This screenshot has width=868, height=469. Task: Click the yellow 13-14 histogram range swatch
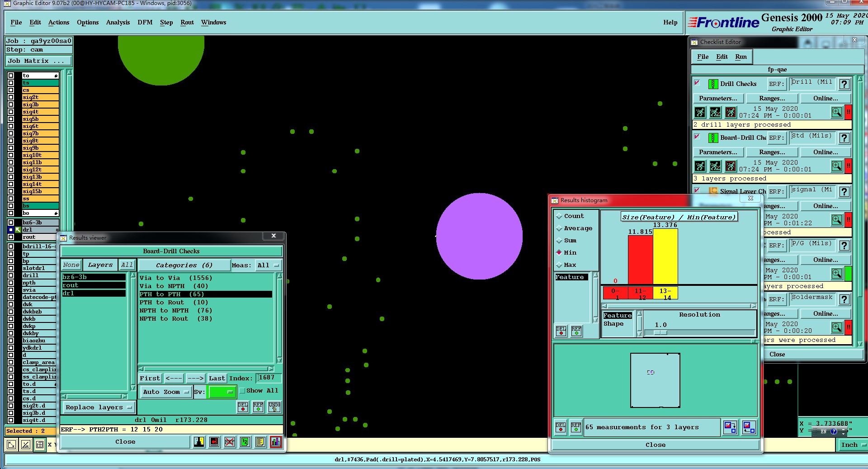(x=665, y=294)
